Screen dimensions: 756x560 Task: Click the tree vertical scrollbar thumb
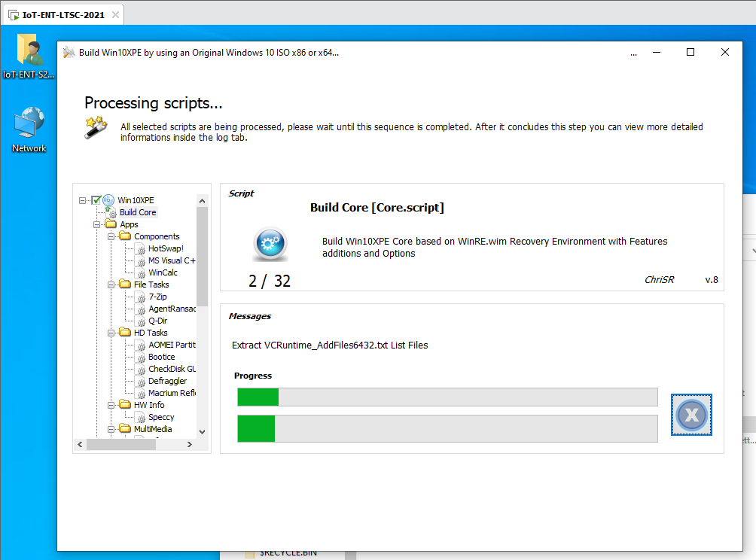click(x=202, y=257)
